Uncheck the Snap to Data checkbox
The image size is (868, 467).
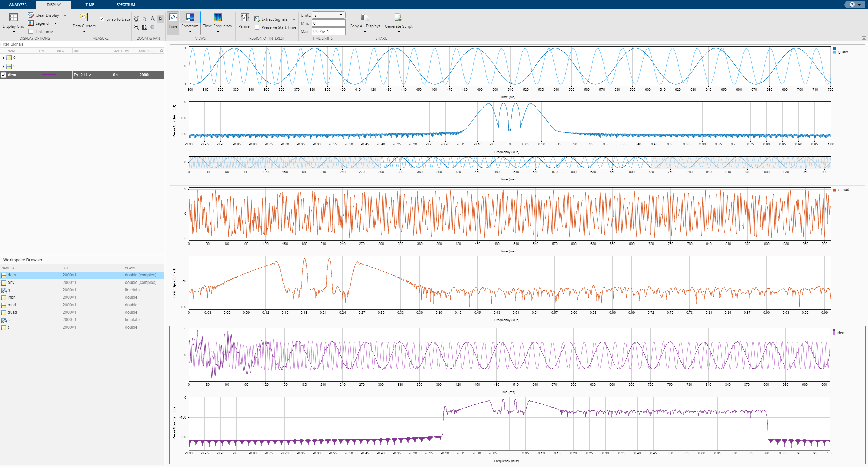click(102, 19)
